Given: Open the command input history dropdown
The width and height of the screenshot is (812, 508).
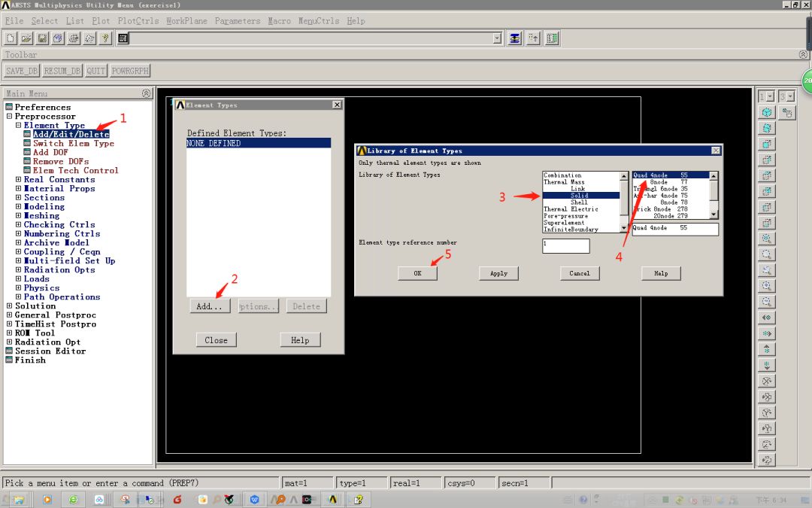Looking at the screenshot, I should [x=497, y=38].
